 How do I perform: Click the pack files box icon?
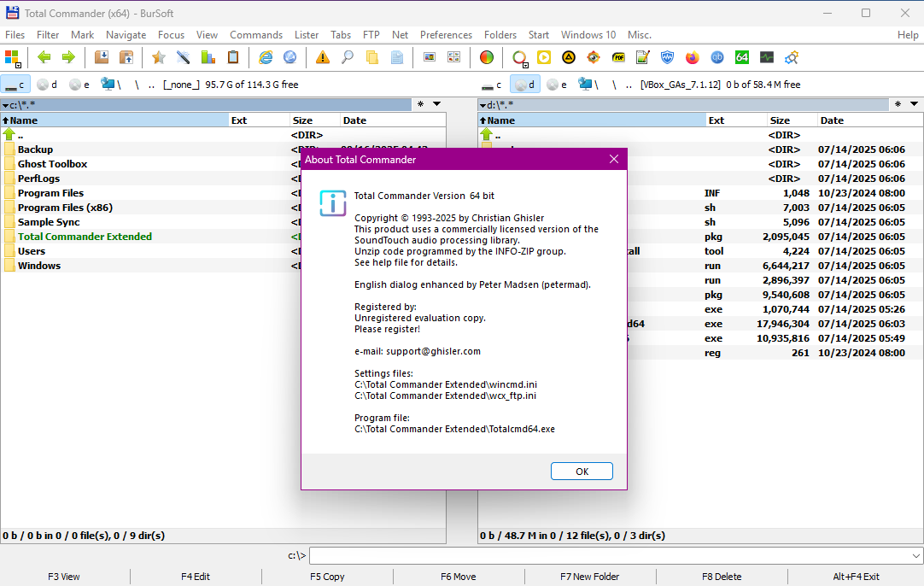click(x=102, y=57)
